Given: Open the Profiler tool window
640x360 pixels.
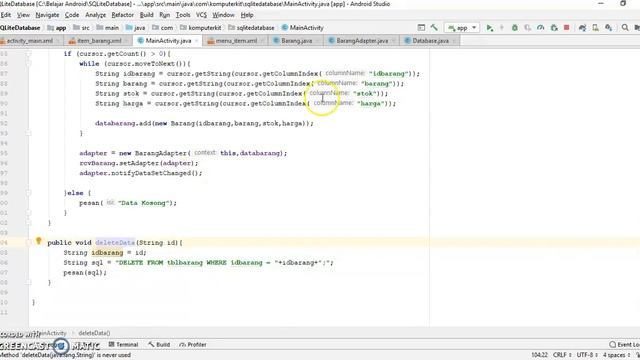Looking at the screenshot, I should [x=193, y=344].
